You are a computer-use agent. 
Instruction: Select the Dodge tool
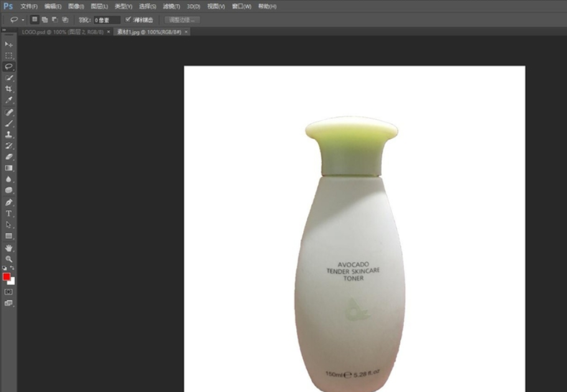click(9, 190)
